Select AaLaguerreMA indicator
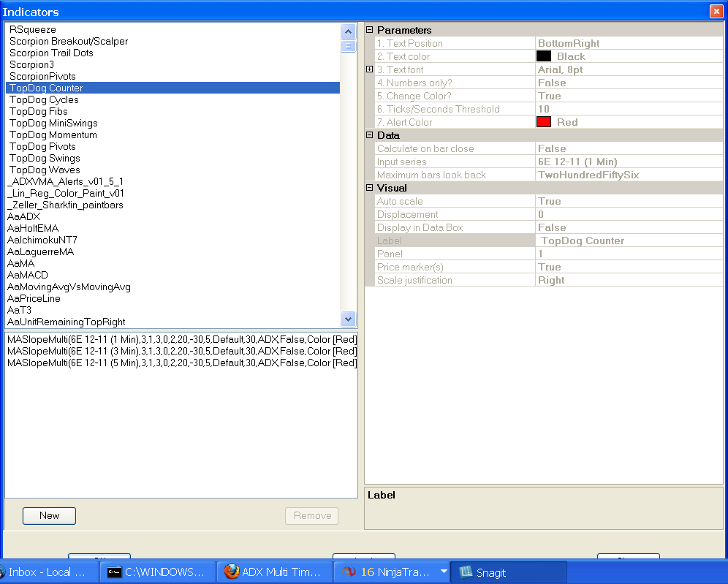 click(172, 251)
